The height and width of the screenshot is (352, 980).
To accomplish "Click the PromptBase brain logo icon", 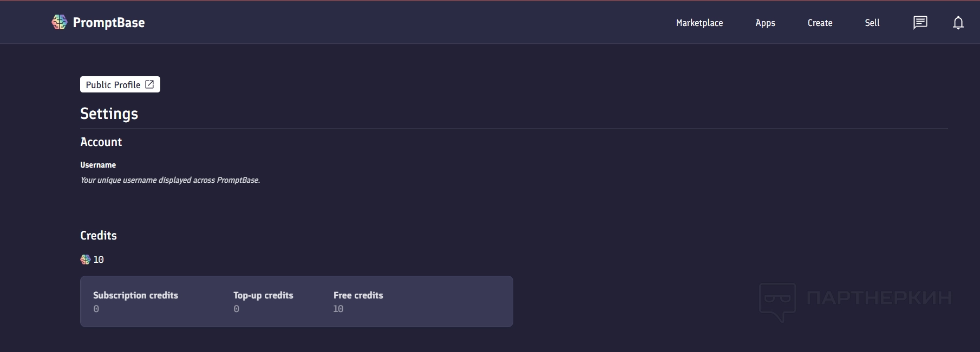I will click(x=59, y=22).
